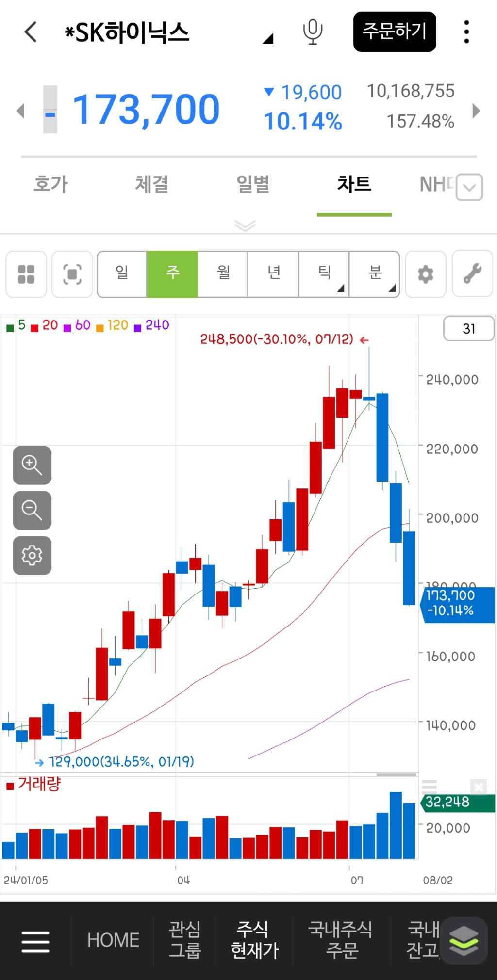
Task: Open the 틱 tick interval dropdown
Action: [x=324, y=274]
